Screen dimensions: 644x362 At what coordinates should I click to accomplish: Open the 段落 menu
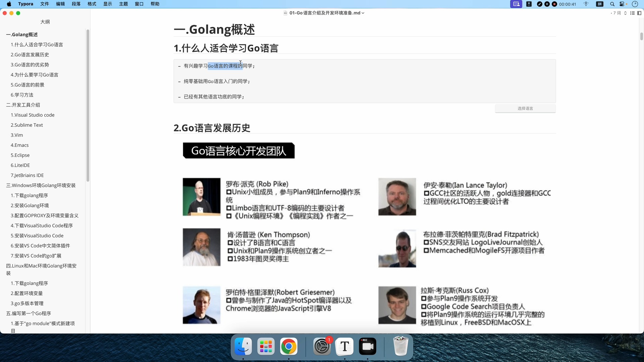pyautogui.click(x=76, y=4)
